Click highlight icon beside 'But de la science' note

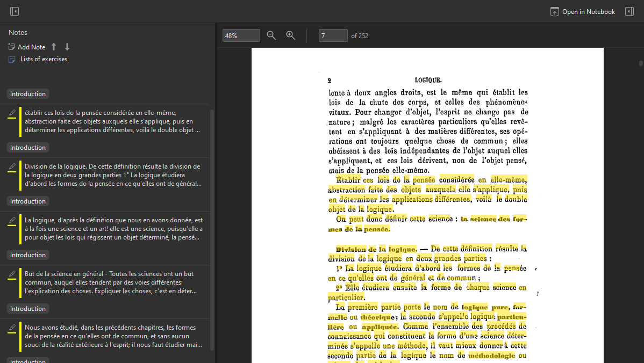point(12,274)
